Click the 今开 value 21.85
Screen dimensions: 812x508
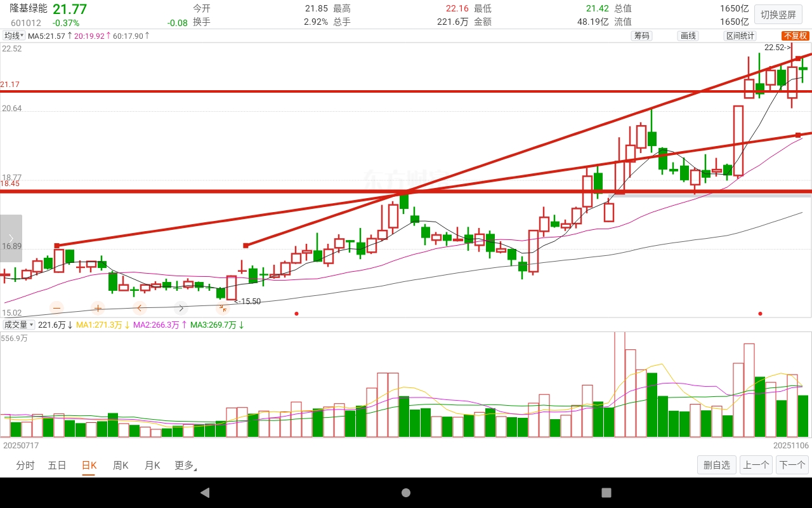point(317,8)
